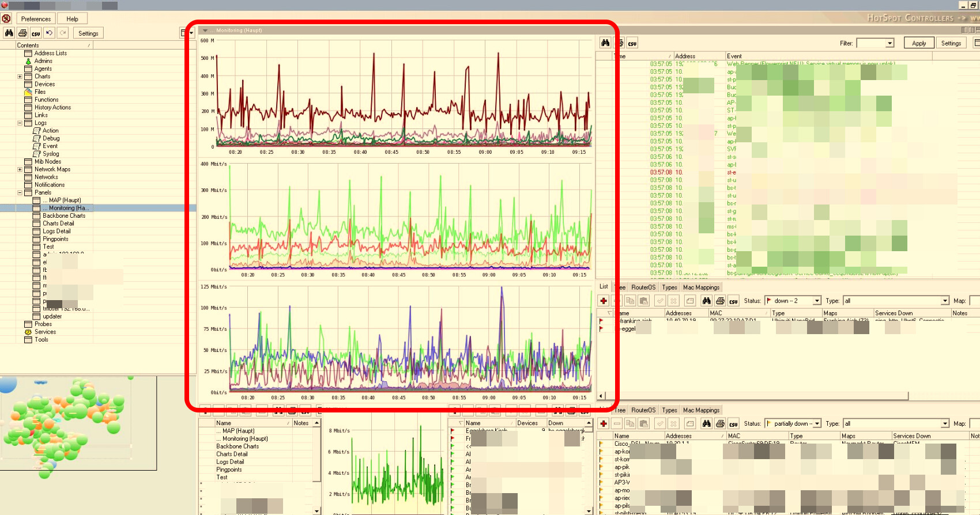
Task: Expand the Charts node in Contents tree
Action: click(20, 77)
